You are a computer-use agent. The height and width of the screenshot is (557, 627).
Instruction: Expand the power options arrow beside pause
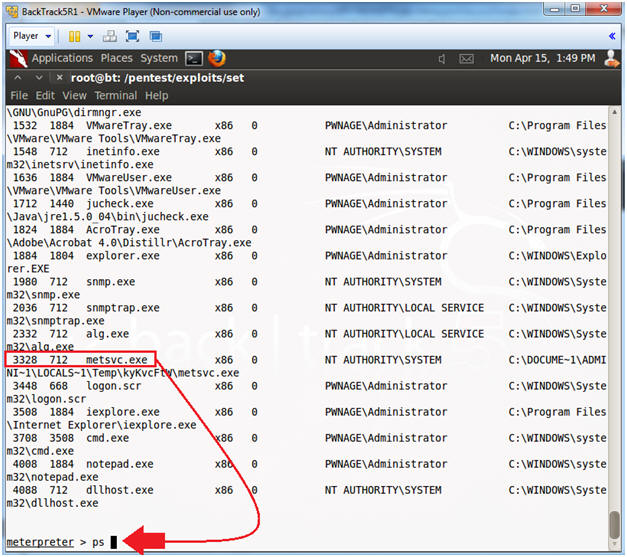(x=90, y=36)
